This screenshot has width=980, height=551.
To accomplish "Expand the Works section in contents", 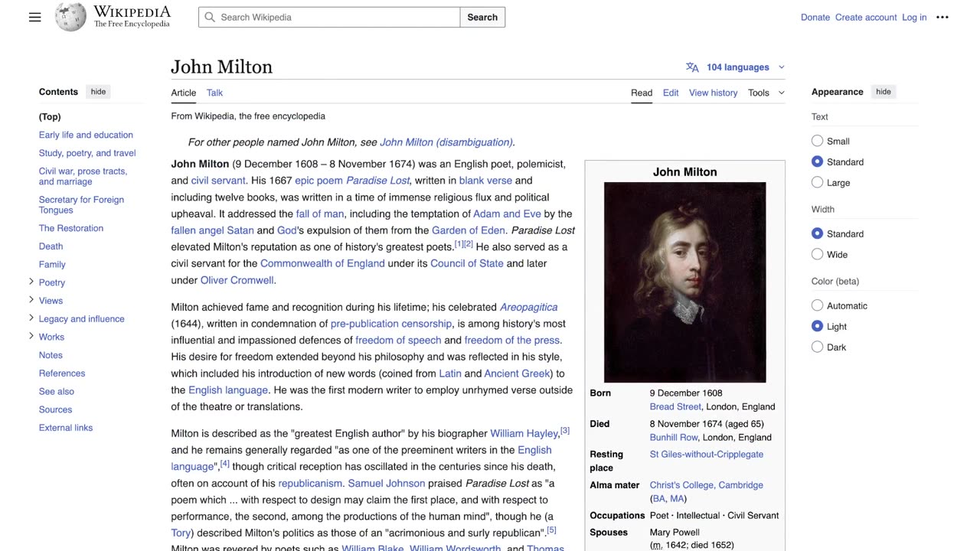I will (x=31, y=336).
